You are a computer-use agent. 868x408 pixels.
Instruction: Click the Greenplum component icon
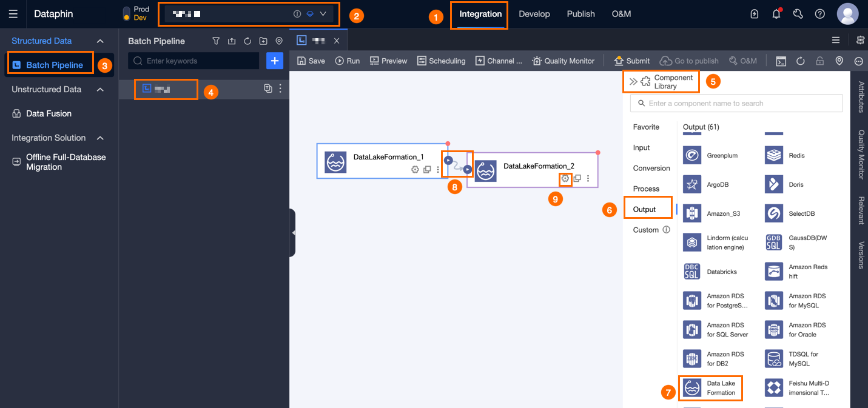(x=692, y=155)
